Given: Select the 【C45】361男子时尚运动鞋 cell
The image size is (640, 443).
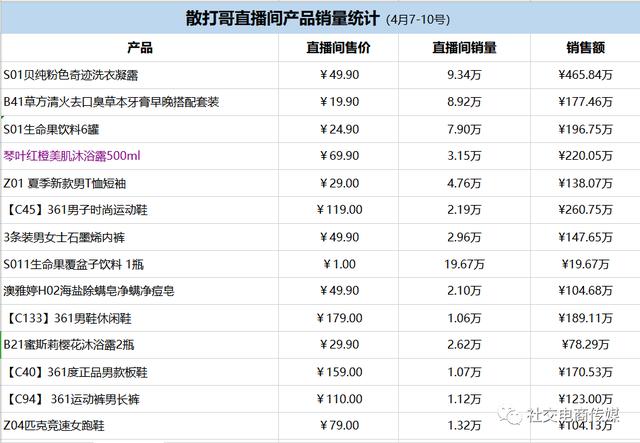Looking at the screenshot, I should coord(140,210).
